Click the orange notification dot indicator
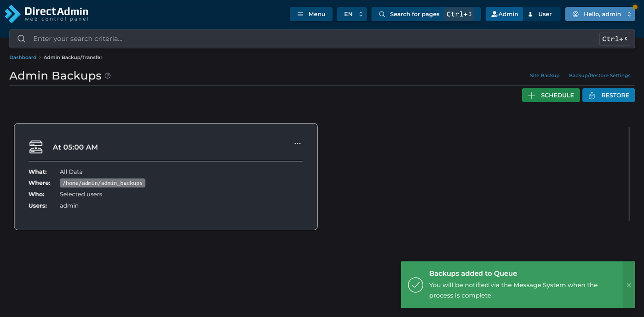 click(x=635, y=7)
